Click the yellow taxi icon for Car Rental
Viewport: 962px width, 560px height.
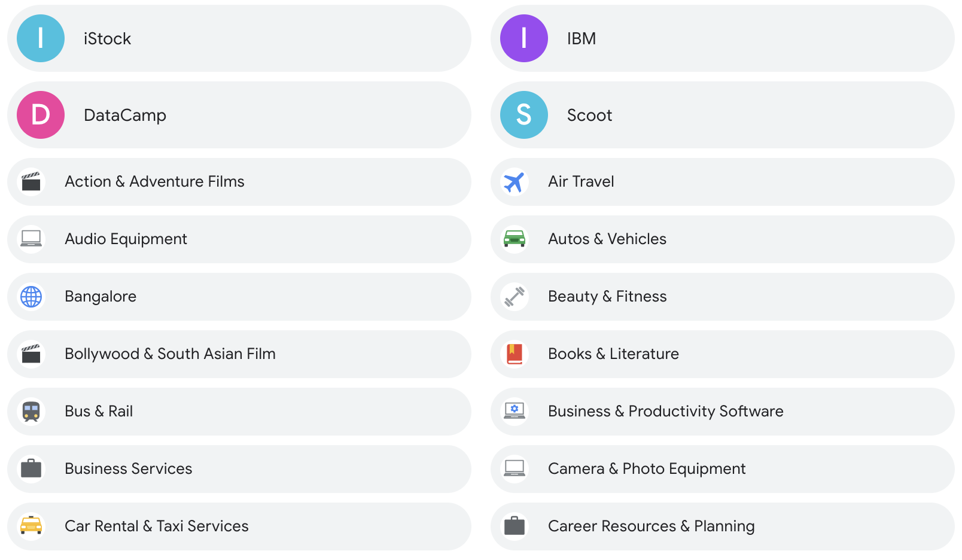tap(31, 525)
